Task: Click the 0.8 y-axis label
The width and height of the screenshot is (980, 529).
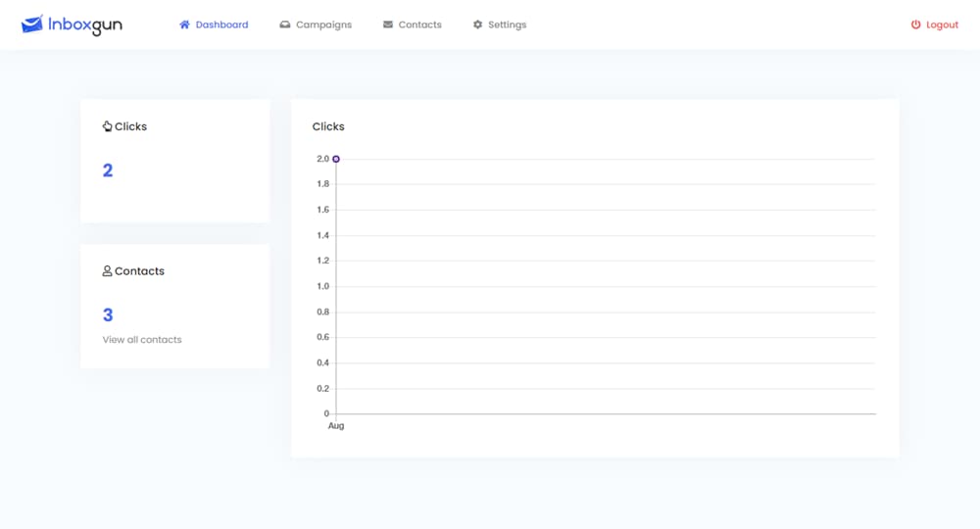Action: pos(322,312)
